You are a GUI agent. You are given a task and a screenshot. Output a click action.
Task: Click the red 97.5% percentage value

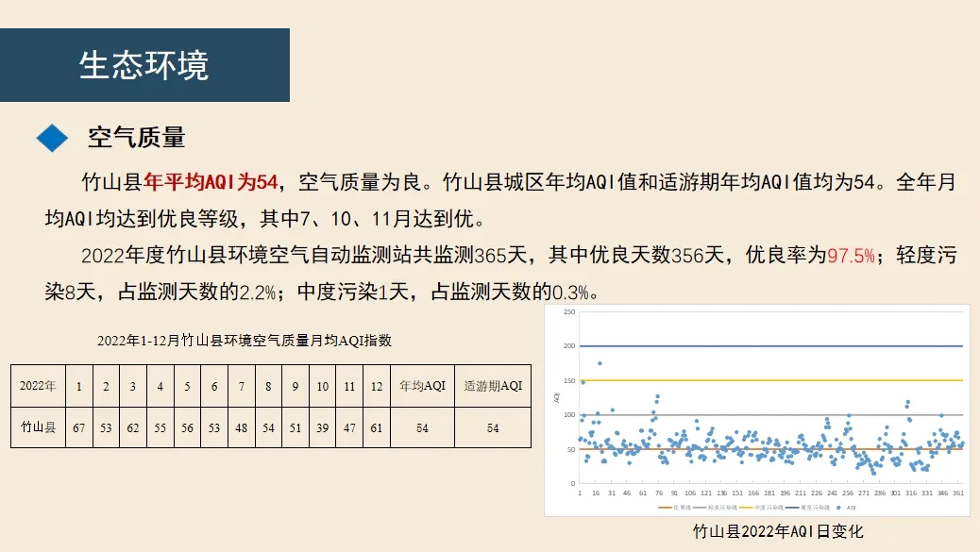point(851,256)
